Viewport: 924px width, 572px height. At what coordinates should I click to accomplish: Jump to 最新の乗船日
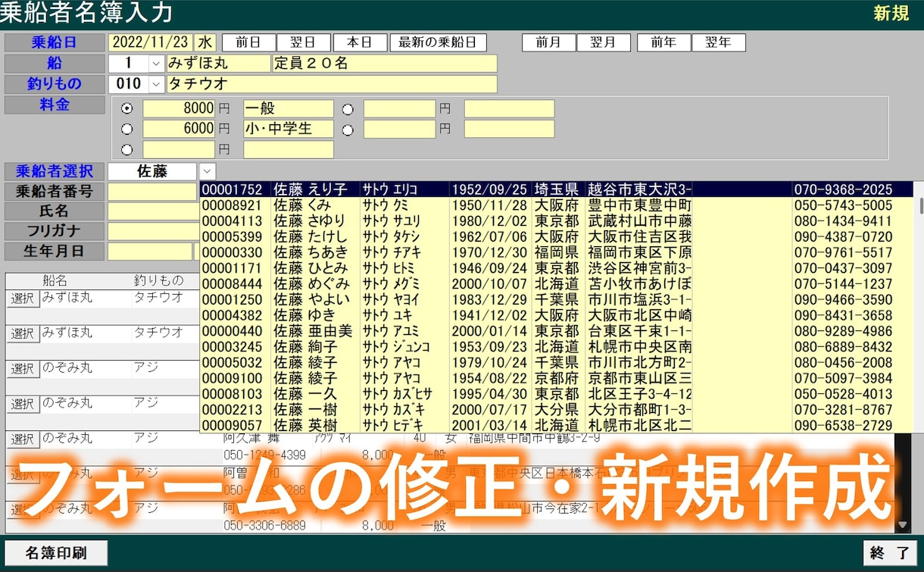pyautogui.click(x=439, y=42)
